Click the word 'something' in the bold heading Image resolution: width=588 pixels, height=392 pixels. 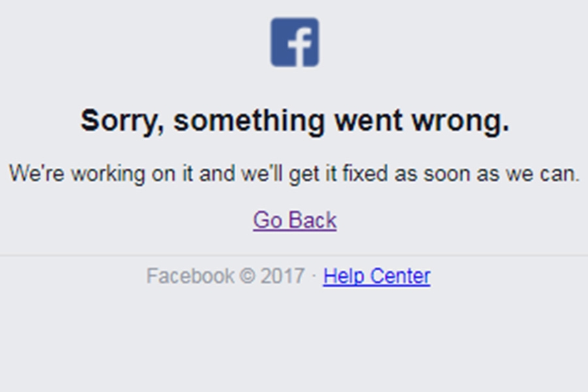(x=249, y=121)
